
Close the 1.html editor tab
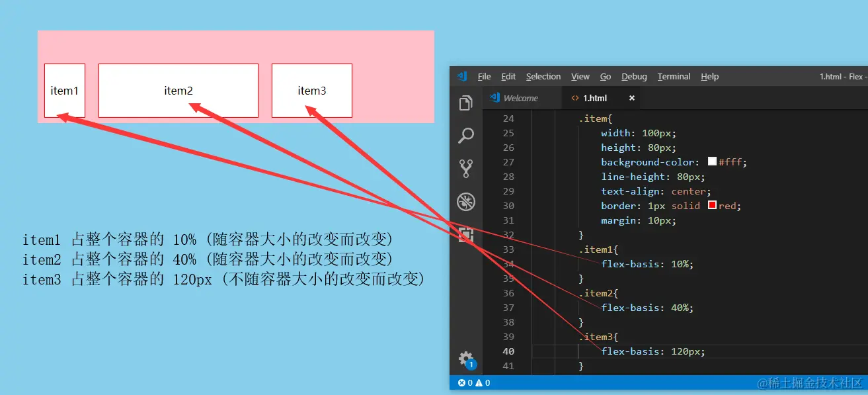pos(632,98)
